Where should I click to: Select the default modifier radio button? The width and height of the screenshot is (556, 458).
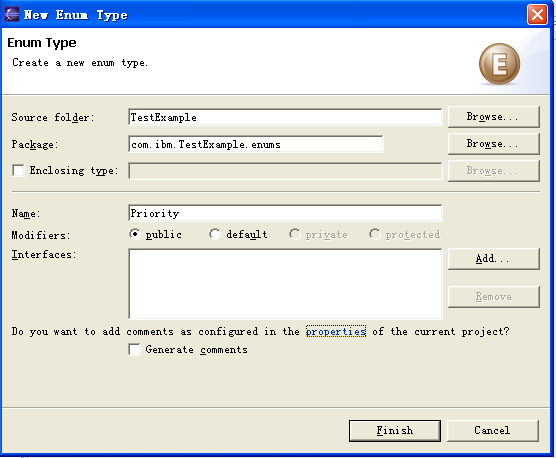pyautogui.click(x=215, y=234)
